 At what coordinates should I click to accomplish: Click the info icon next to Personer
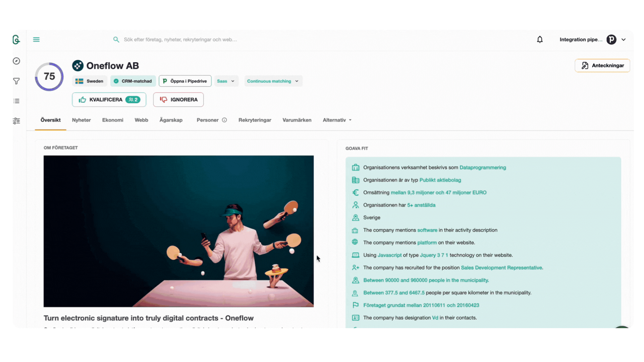[224, 120]
